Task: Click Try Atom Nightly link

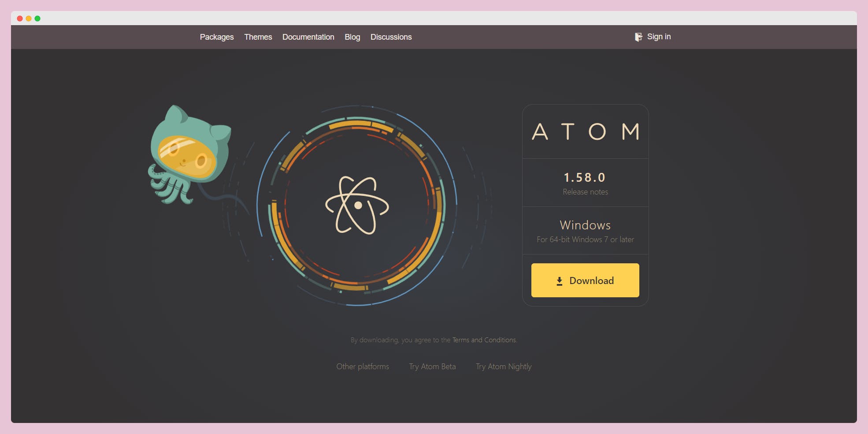Action: (504, 367)
